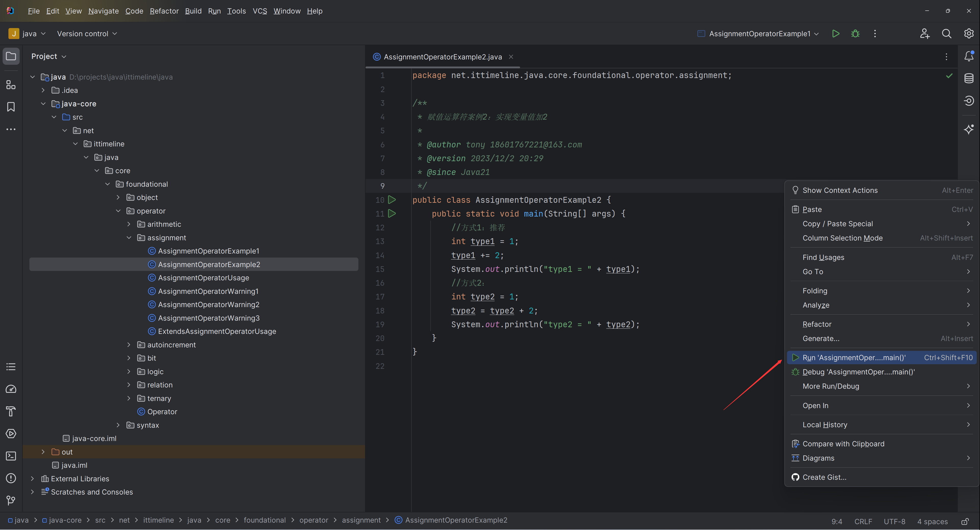Open the Build menu
The width and height of the screenshot is (980, 530).
click(193, 11)
